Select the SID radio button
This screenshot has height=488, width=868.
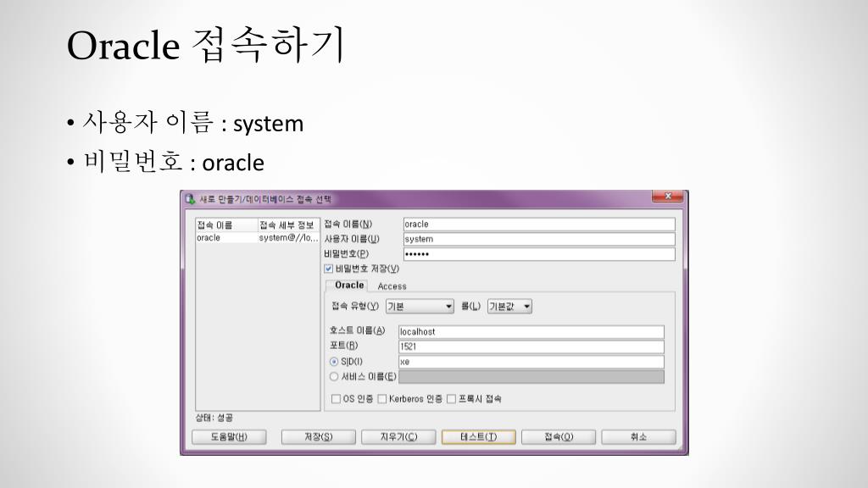334,362
